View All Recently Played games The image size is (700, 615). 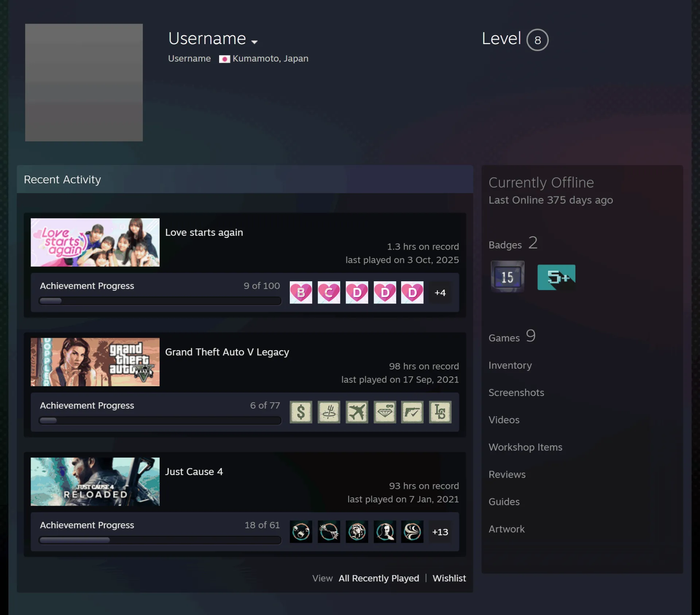379,578
